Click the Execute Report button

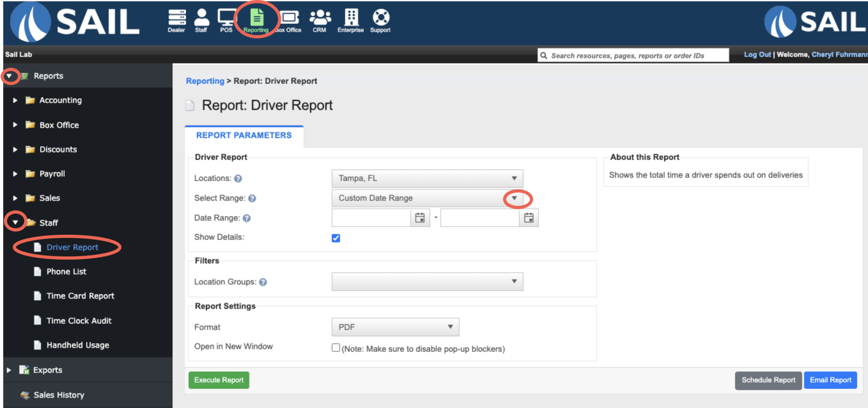(219, 380)
